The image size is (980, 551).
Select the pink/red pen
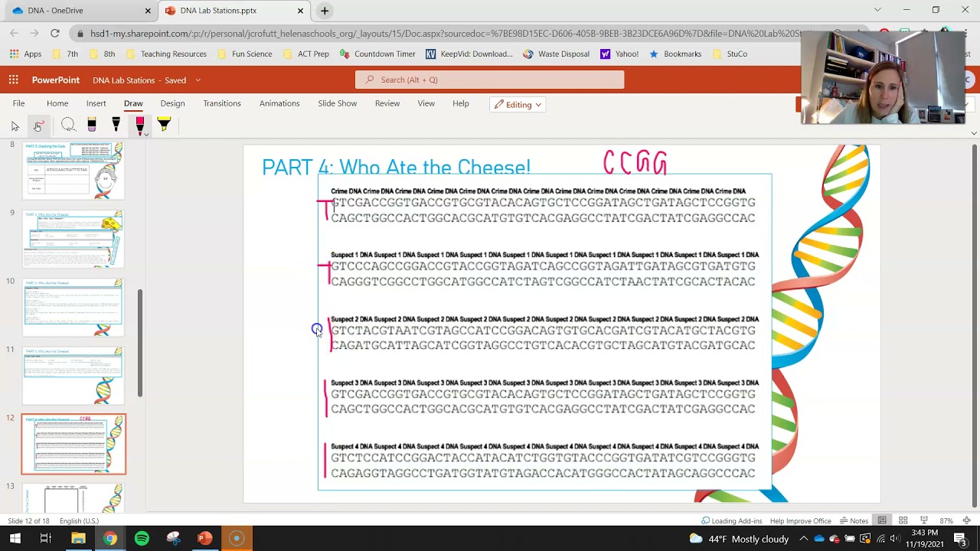[139, 126]
